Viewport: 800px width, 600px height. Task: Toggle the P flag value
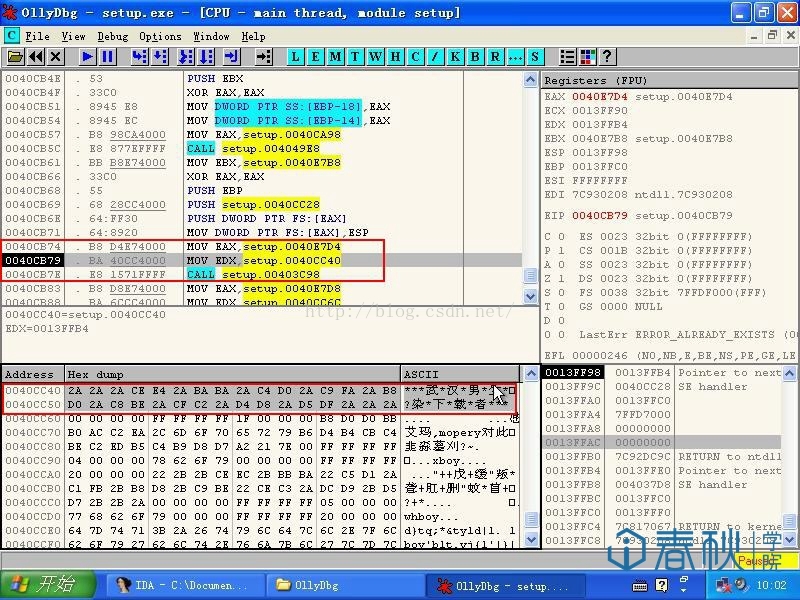[561, 251]
